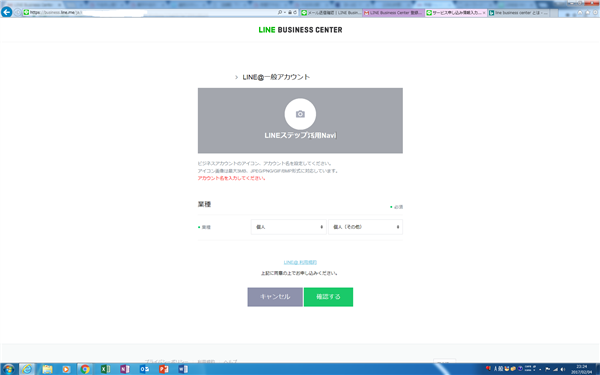Expand the 個人（その他） subcategory dropdown
The width and height of the screenshot is (600, 375).
point(365,227)
